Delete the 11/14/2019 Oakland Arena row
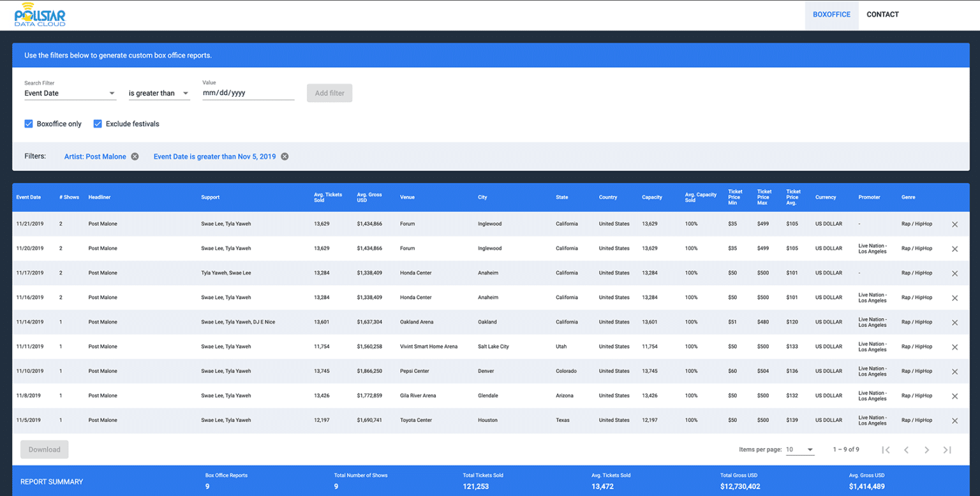The width and height of the screenshot is (980, 496). (x=955, y=322)
